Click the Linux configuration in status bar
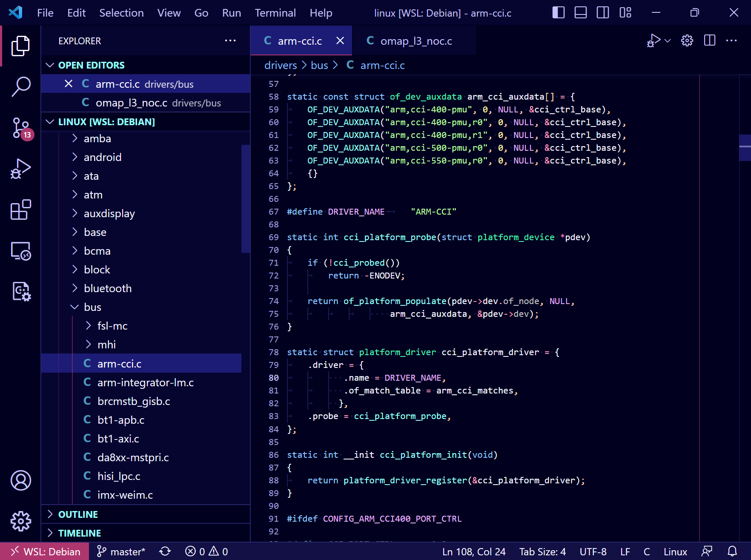 pos(675,551)
